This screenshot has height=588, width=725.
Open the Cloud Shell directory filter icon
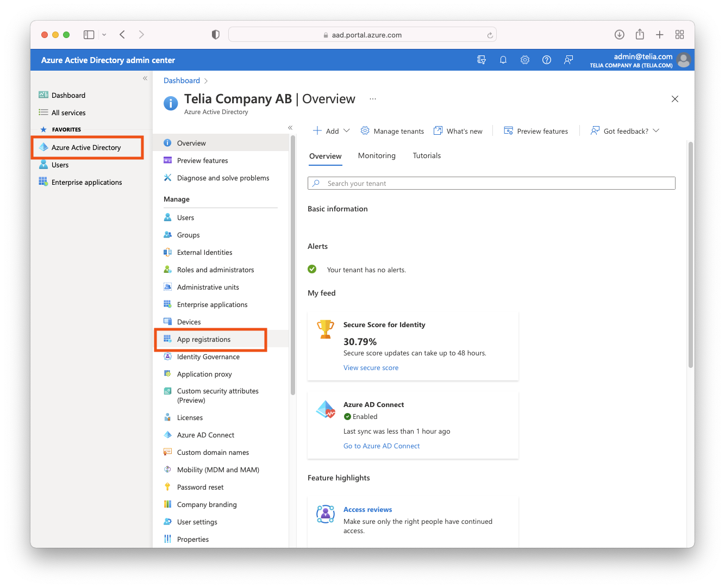pyautogui.click(x=482, y=60)
